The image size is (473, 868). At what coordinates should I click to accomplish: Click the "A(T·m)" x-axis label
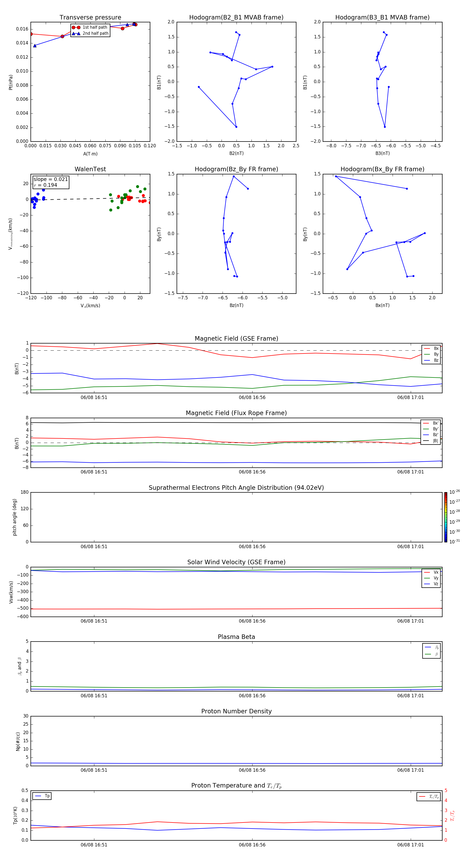coord(90,154)
